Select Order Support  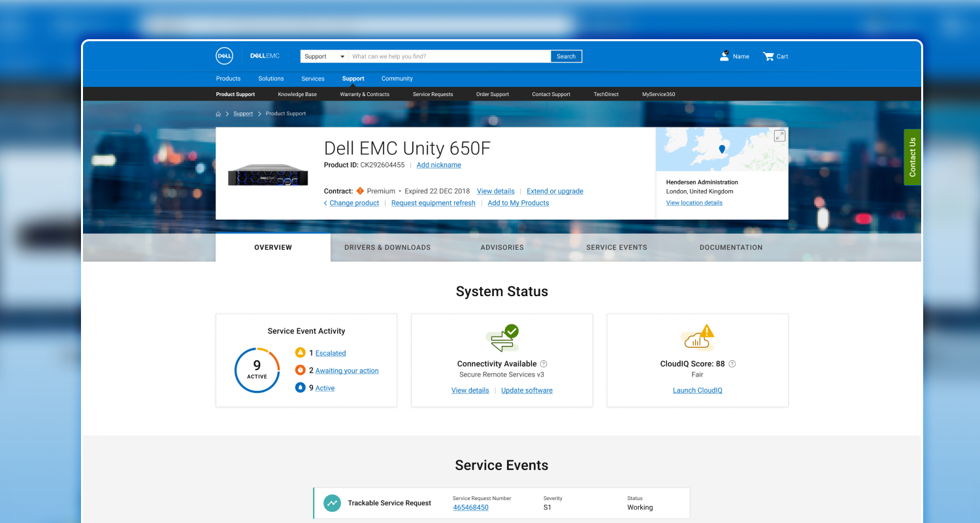(x=493, y=94)
